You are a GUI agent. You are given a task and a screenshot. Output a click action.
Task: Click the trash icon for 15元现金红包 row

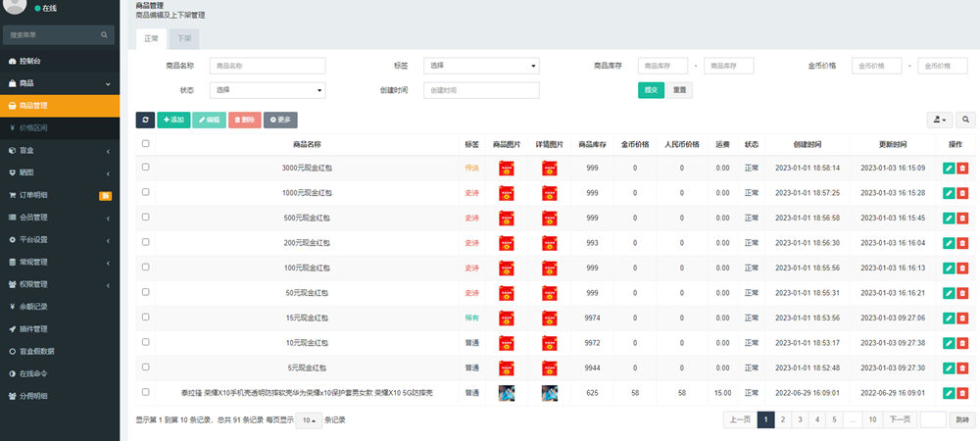[x=962, y=318]
